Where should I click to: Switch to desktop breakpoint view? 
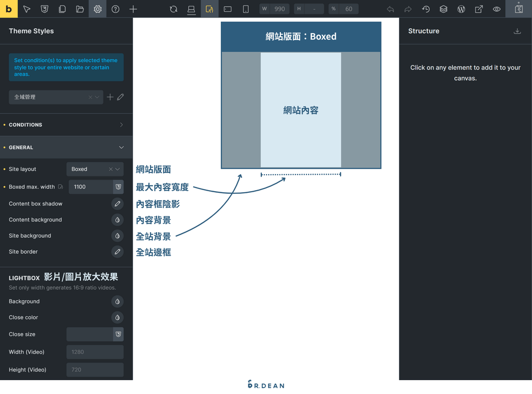(191, 9)
